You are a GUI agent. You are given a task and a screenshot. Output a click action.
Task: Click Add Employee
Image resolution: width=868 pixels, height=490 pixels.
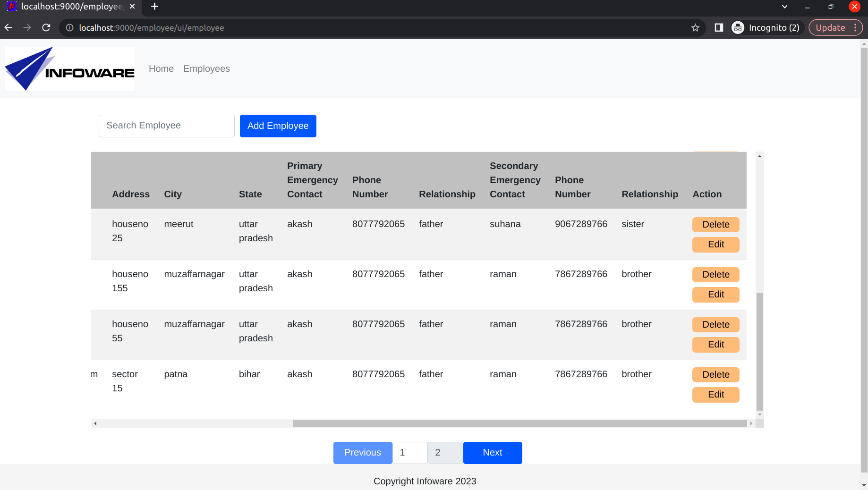tap(278, 126)
